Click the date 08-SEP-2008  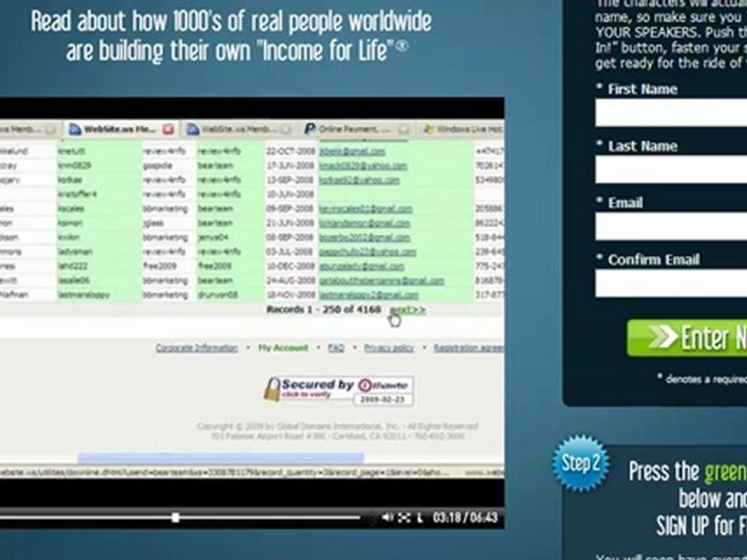tap(290, 237)
